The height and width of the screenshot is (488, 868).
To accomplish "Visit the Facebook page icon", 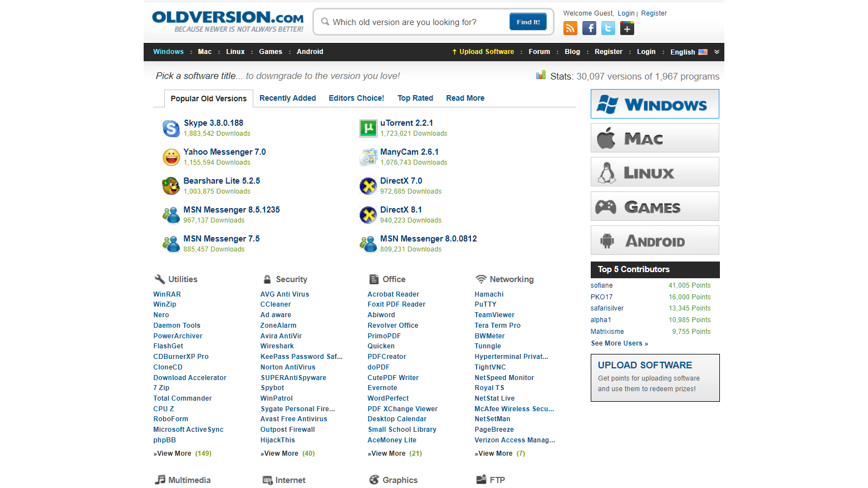I will click(x=589, y=28).
